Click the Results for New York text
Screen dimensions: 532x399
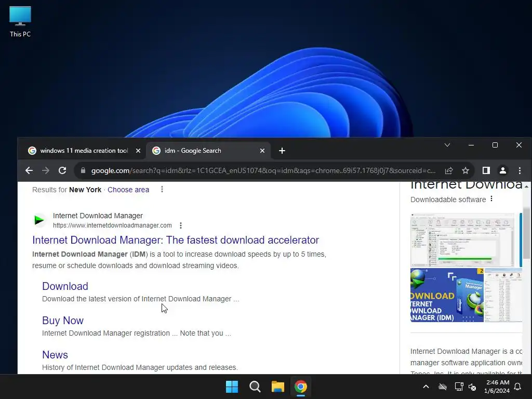[66, 190]
